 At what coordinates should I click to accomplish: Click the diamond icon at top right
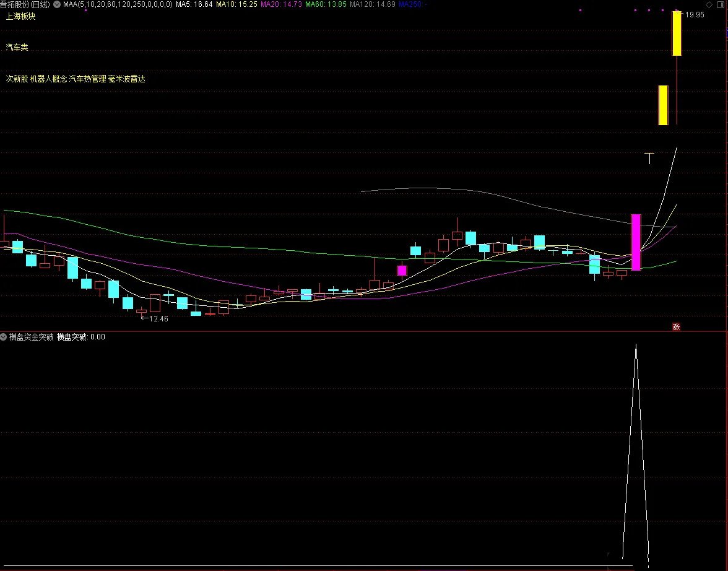click(x=709, y=4)
